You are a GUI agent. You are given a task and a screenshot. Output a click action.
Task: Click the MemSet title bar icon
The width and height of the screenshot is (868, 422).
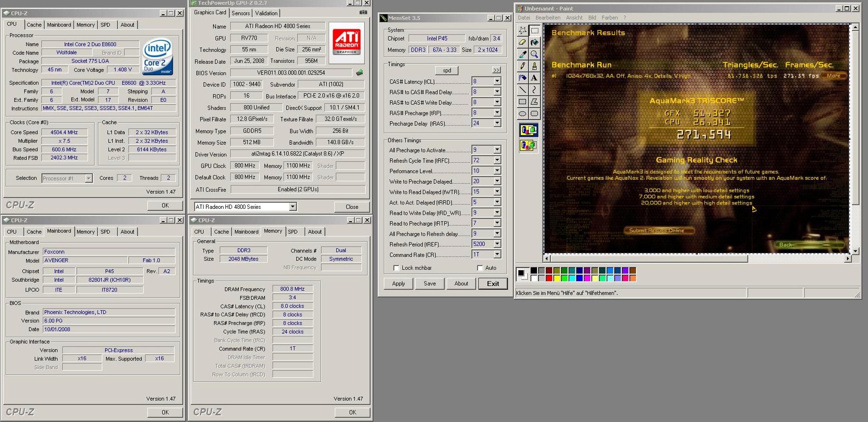click(x=383, y=18)
